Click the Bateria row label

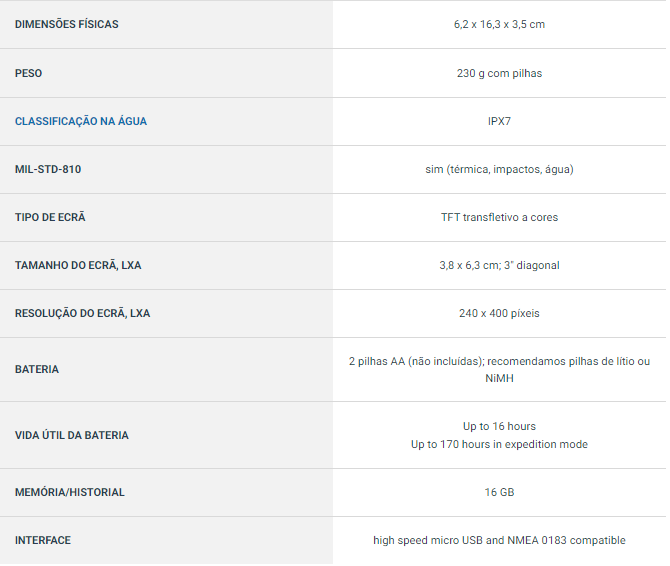click(37, 369)
